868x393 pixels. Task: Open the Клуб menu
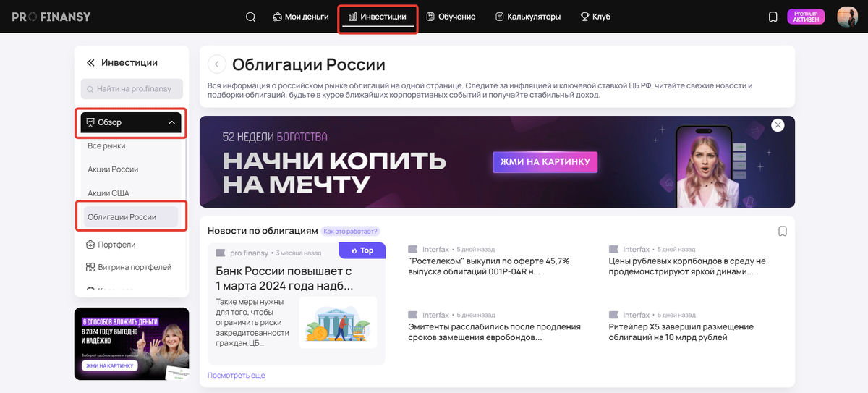point(595,17)
